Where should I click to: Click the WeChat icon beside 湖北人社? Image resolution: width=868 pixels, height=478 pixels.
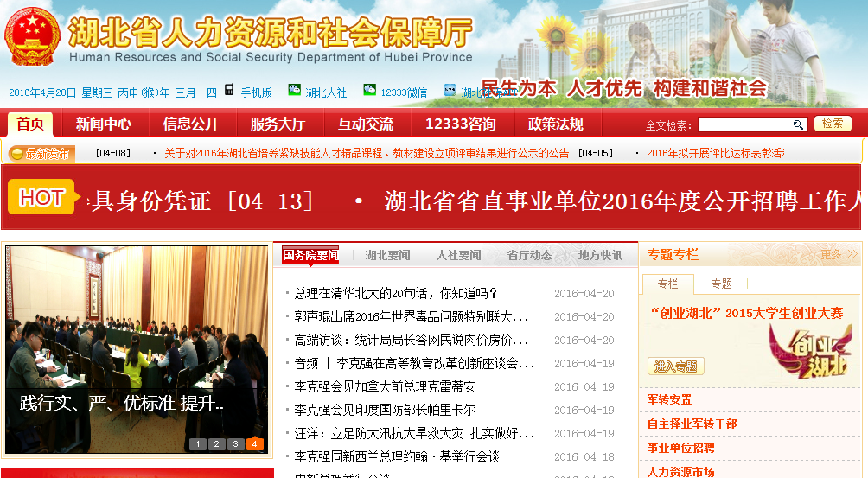click(295, 90)
